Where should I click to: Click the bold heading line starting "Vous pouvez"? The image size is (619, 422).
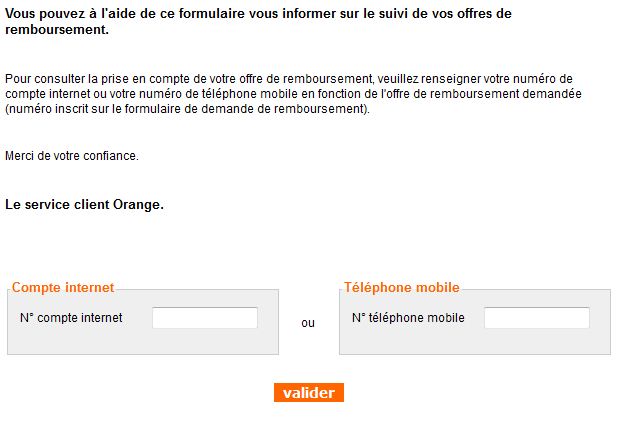click(x=258, y=15)
